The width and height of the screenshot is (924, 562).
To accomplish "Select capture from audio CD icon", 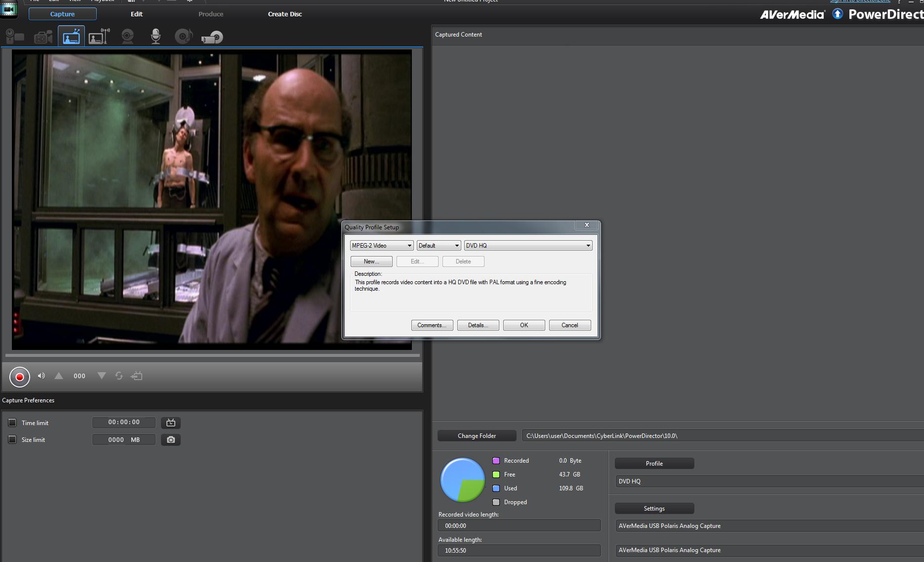I will (x=183, y=37).
